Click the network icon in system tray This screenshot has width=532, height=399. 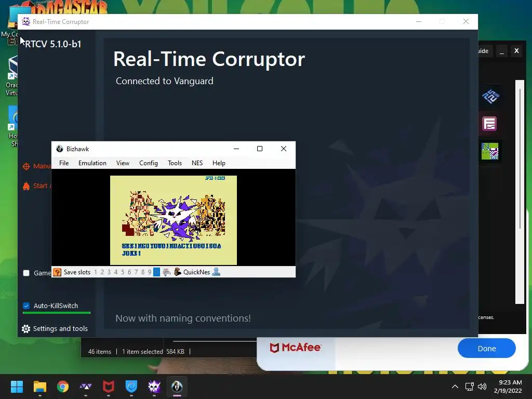click(470, 387)
